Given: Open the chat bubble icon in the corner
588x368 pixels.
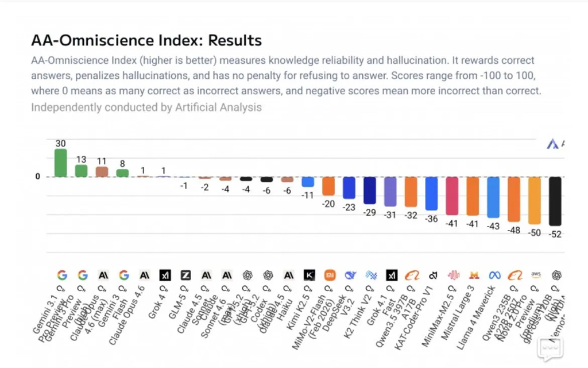Looking at the screenshot, I should (x=550, y=348).
